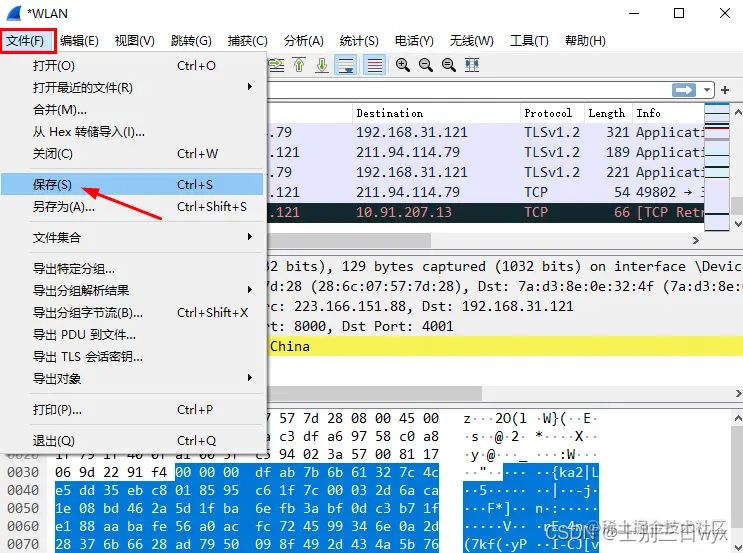Select the highlighted China detail line
The image size is (743, 553).
pyautogui.click(x=505, y=346)
